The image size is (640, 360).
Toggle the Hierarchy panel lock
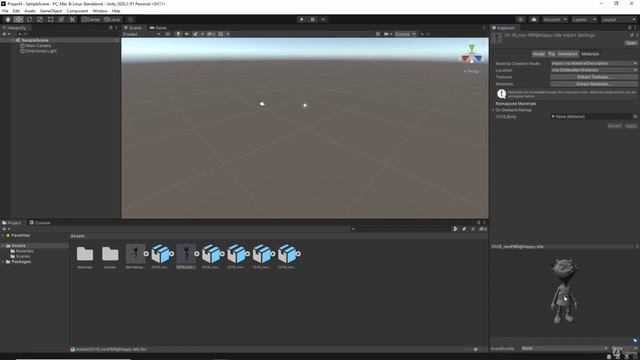[x=110, y=28]
